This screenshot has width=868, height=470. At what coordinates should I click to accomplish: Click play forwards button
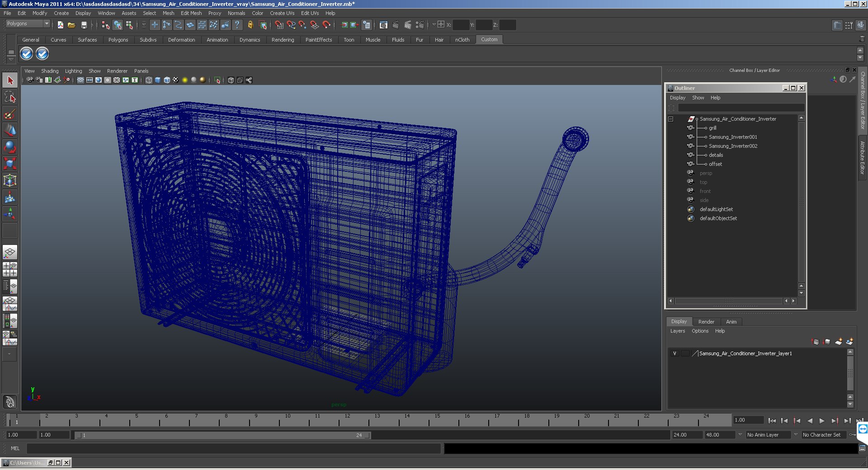822,421
